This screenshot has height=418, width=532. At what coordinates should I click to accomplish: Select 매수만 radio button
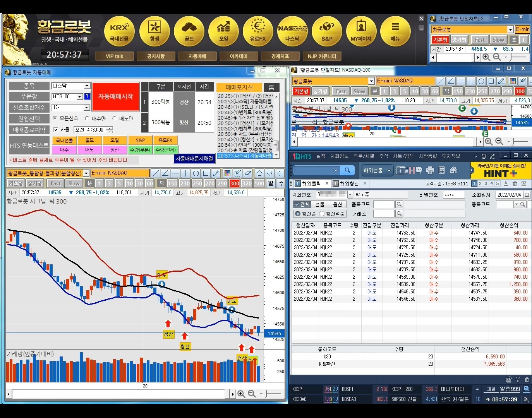click(x=87, y=118)
